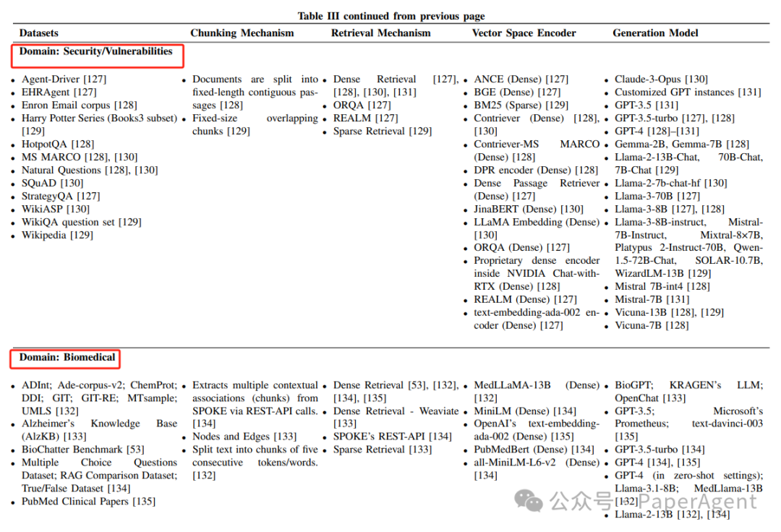The image size is (781, 532).
Task: Select the 'DPR encoder (Dense) [128]' entry
Action: 536,170
